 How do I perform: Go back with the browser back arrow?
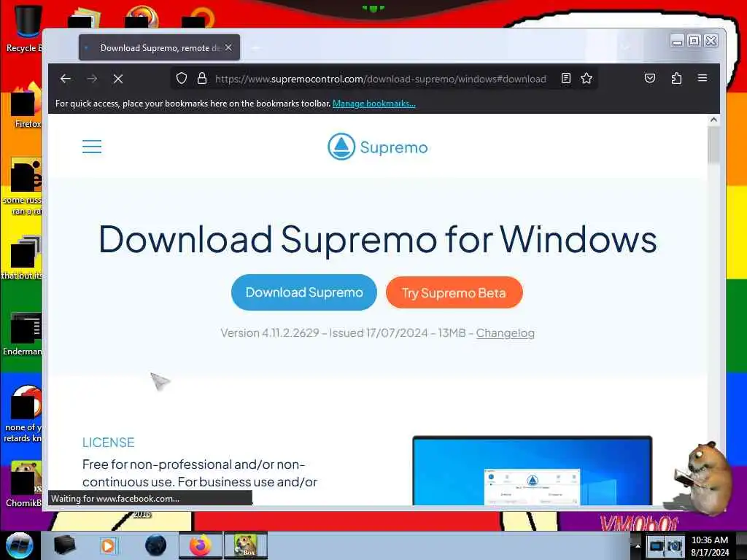[66, 79]
